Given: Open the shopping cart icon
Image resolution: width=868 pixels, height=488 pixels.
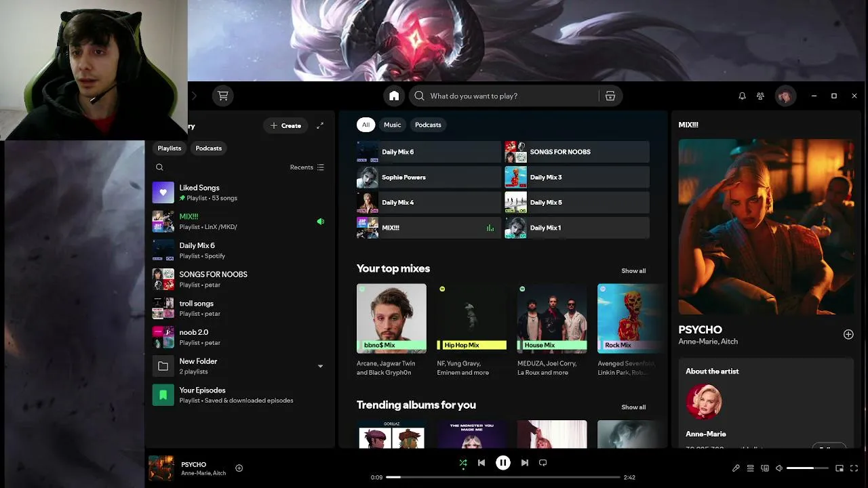Looking at the screenshot, I should tap(222, 96).
